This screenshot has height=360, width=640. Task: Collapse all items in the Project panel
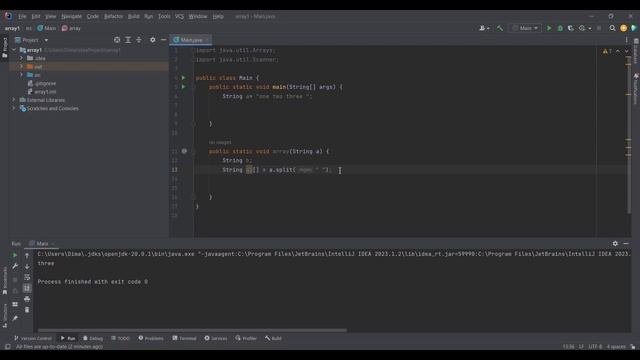pos(139,40)
